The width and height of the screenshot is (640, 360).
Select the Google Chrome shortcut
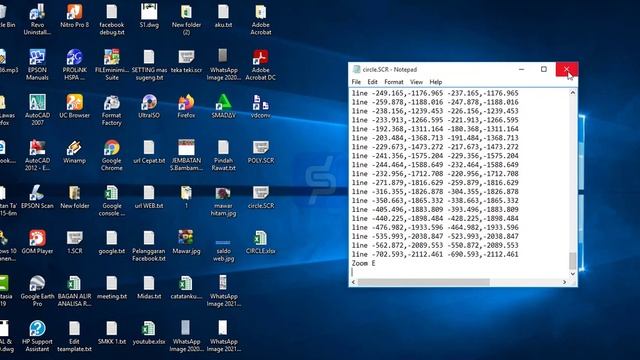[111, 156]
